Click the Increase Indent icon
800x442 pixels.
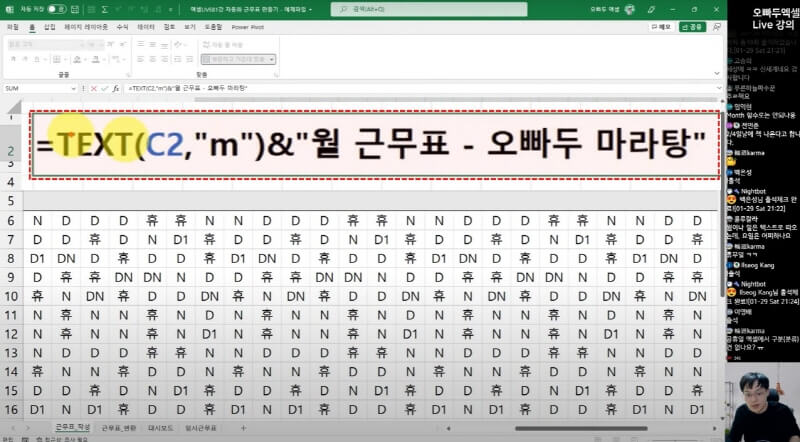click(x=190, y=60)
